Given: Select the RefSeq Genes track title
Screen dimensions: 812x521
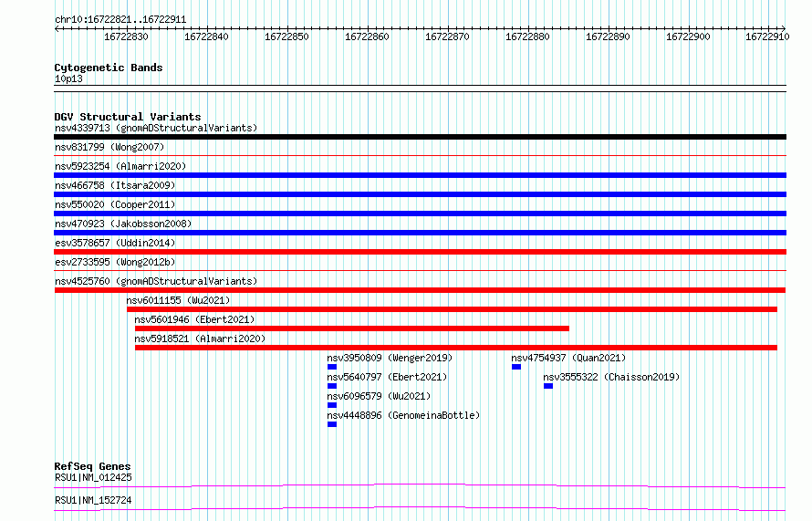Looking at the screenshot, I should click(x=92, y=466).
